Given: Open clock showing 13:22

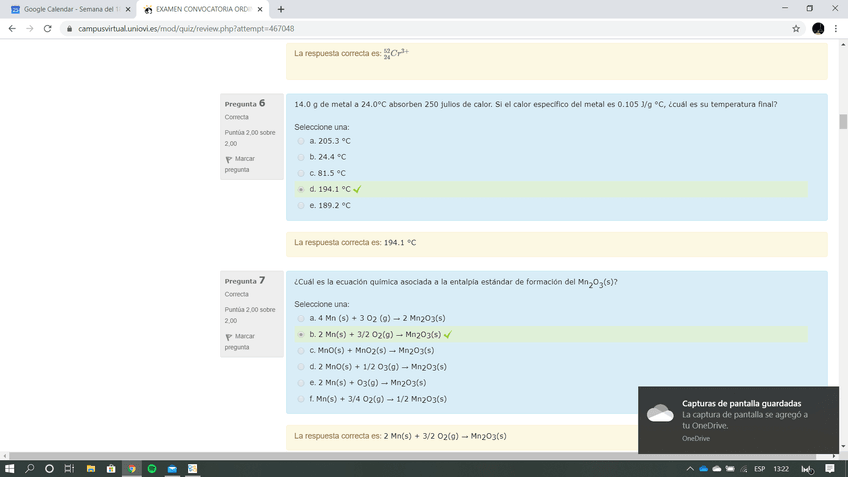Looking at the screenshot, I should (781, 469).
